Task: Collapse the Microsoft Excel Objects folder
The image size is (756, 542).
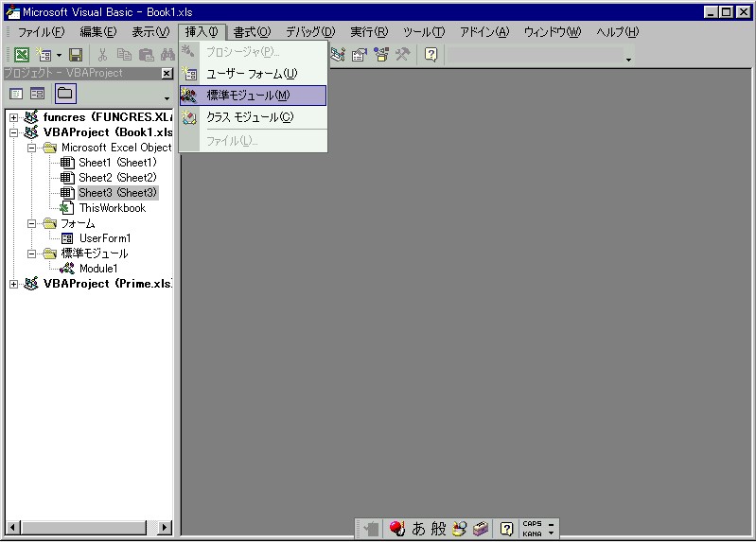Action: pos(31,148)
